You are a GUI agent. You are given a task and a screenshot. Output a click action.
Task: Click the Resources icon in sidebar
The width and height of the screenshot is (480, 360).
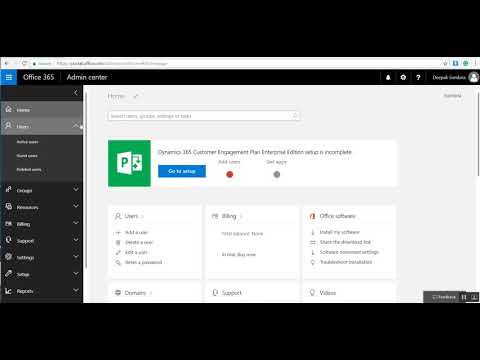[9, 206]
